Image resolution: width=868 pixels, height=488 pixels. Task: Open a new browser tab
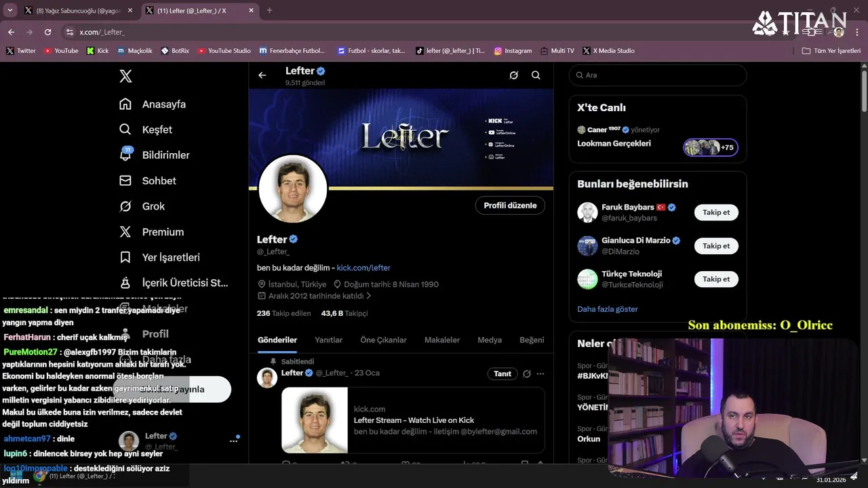[x=269, y=10]
